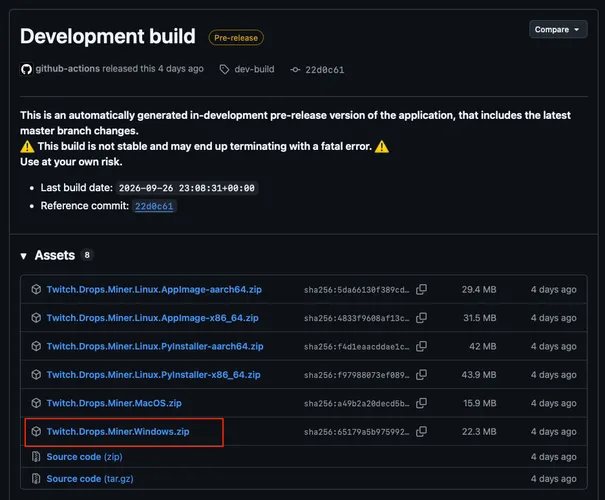Open the github-actions author link
Image resolution: width=605 pixels, height=500 pixels.
[68, 69]
